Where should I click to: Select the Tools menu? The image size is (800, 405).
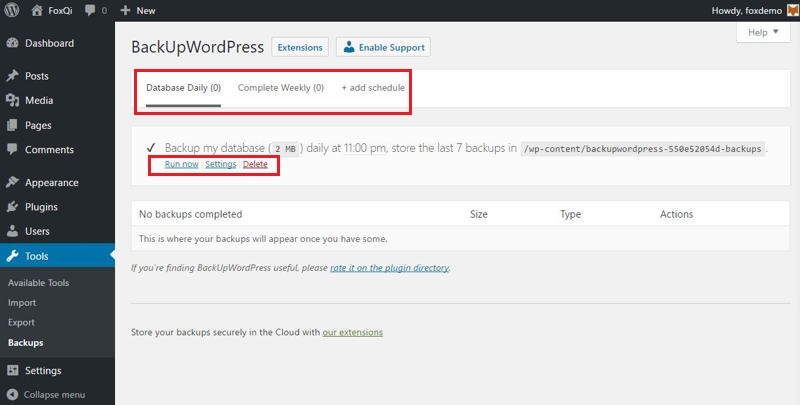57,256
